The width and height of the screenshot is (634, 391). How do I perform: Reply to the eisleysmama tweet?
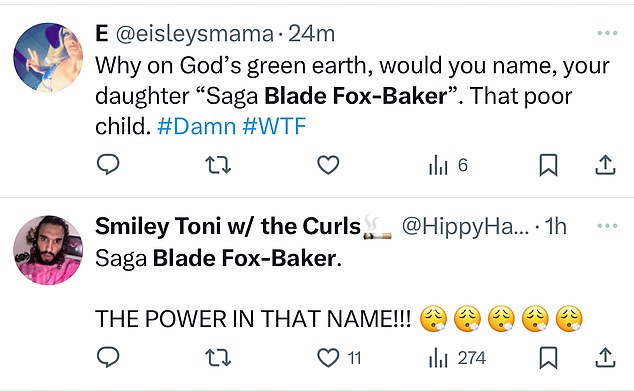point(108,165)
